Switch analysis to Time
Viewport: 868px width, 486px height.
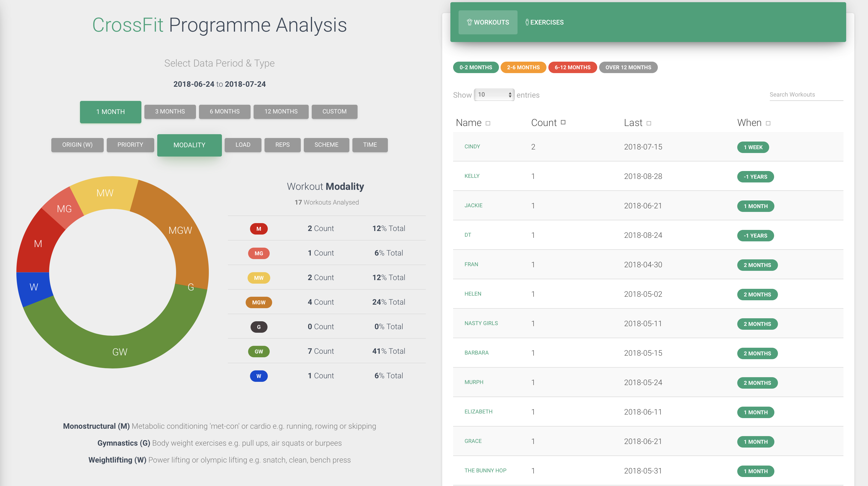click(370, 145)
